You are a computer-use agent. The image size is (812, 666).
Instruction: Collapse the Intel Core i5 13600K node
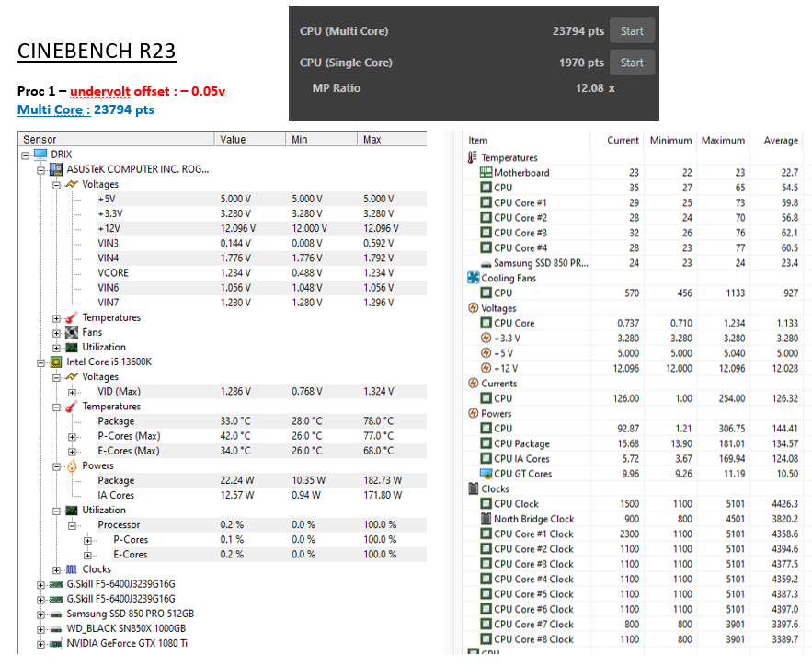click(40, 363)
